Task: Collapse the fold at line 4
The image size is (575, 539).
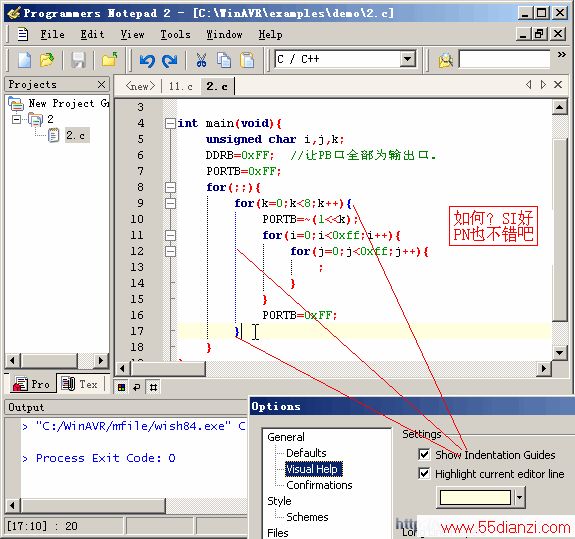Action: (170, 123)
